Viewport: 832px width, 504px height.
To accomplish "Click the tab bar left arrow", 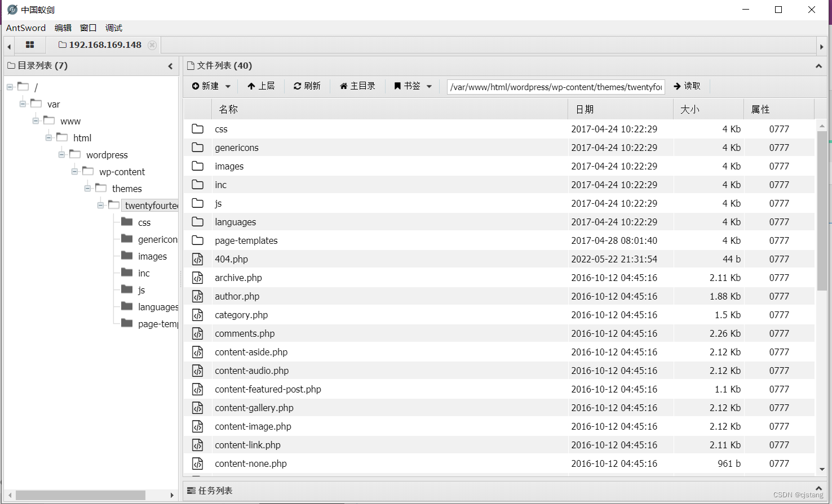I will (x=9, y=46).
